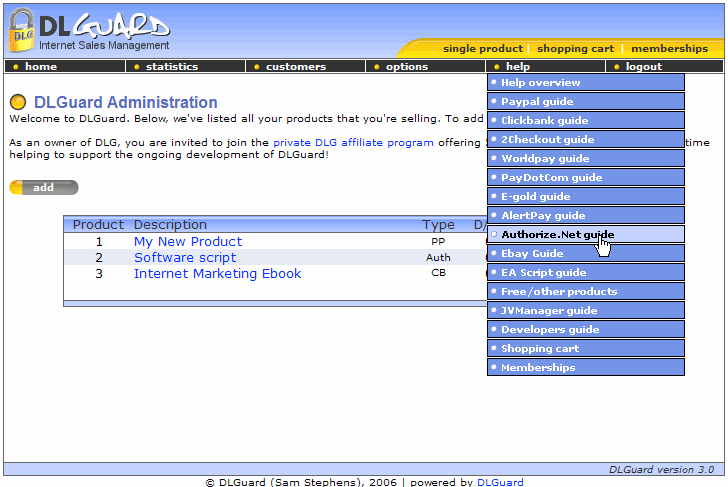
Task: Select Free/other products help entry
Action: 586,292
